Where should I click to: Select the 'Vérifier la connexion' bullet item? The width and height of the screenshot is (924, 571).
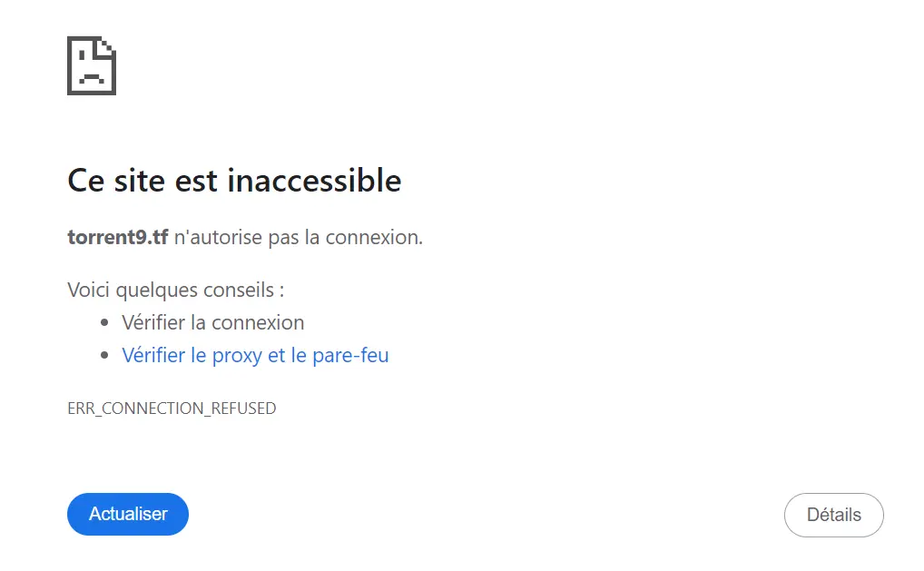213,322
